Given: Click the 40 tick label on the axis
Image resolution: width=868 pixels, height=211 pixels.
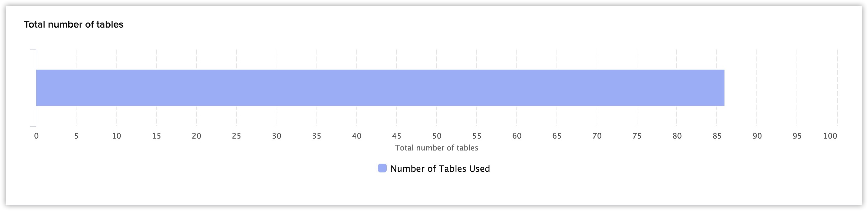Looking at the screenshot, I should pos(357,136).
